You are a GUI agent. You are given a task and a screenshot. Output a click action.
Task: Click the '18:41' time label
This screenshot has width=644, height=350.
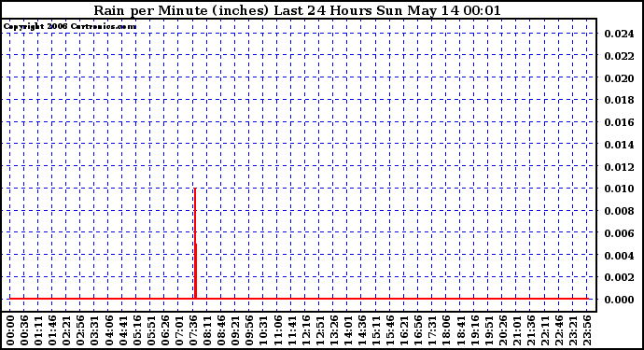[x=460, y=330]
